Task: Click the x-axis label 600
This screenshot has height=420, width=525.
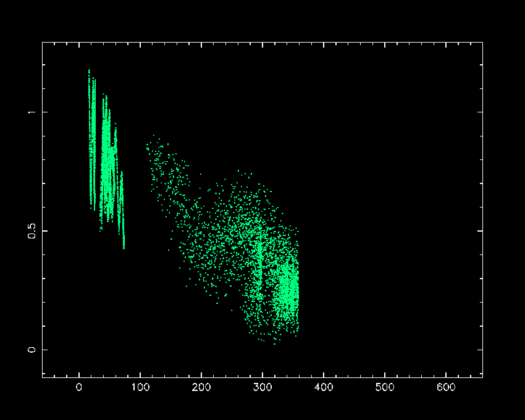Action: point(446,387)
